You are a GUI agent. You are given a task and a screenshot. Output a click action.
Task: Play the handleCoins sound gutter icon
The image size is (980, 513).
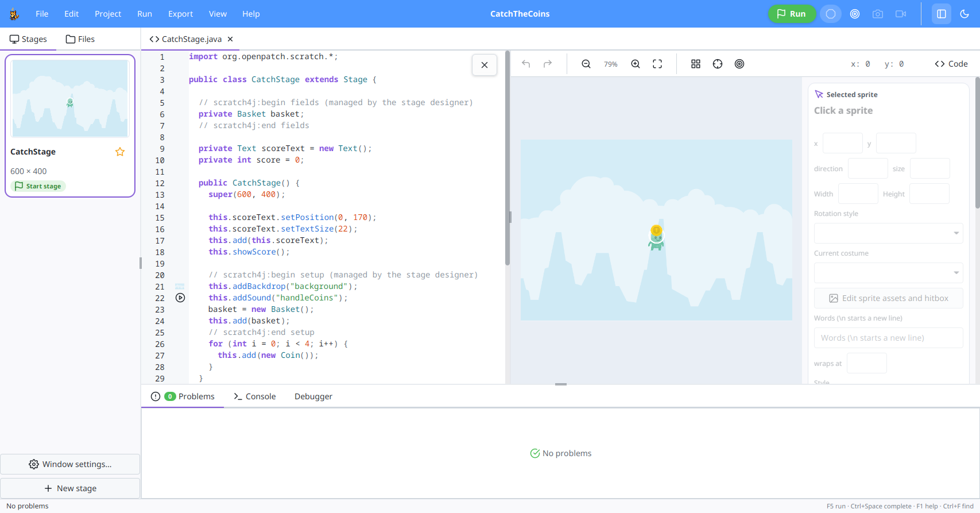(x=180, y=298)
